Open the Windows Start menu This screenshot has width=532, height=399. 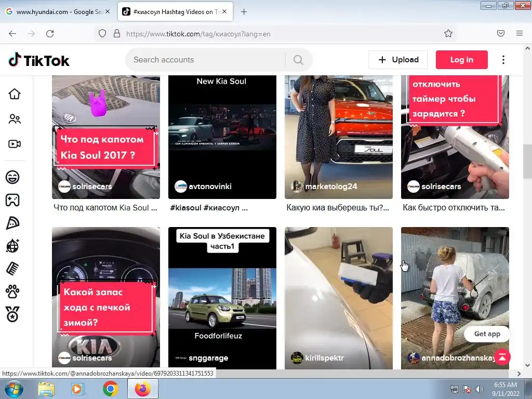(14, 389)
